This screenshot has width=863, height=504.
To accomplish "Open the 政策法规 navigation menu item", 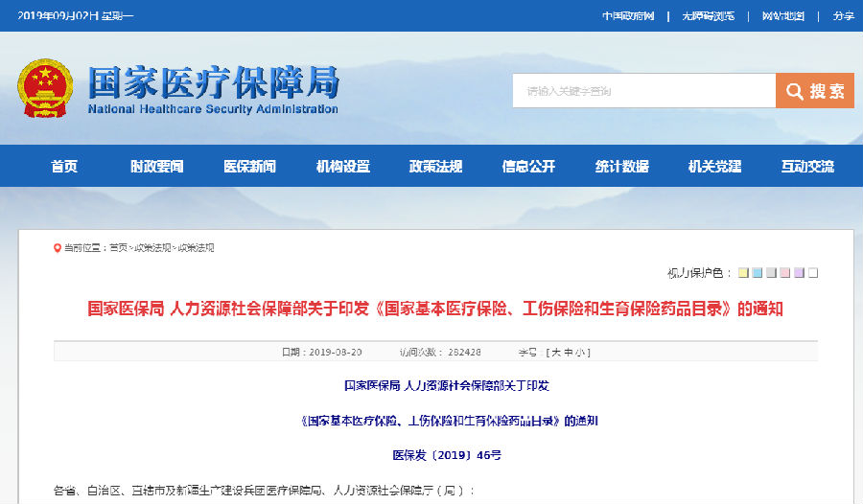I will pyautogui.click(x=436, y=166).
